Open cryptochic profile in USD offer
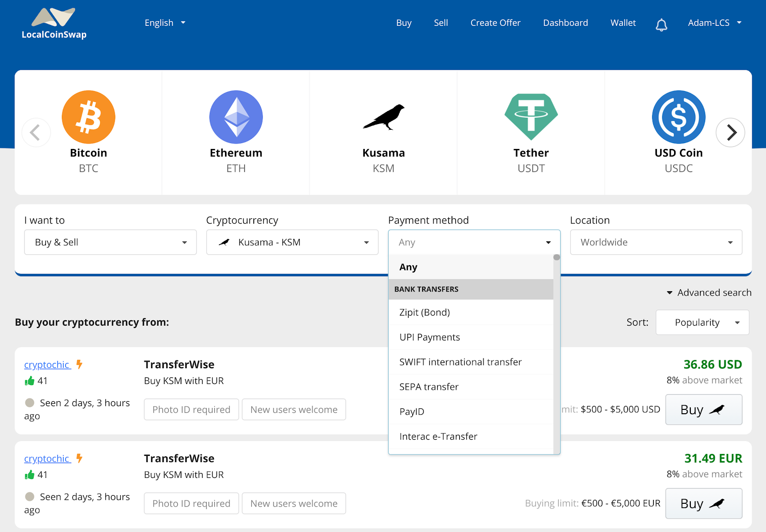This screenshot has width=766, height=532. pyautogui.click(x=47, y=364)
